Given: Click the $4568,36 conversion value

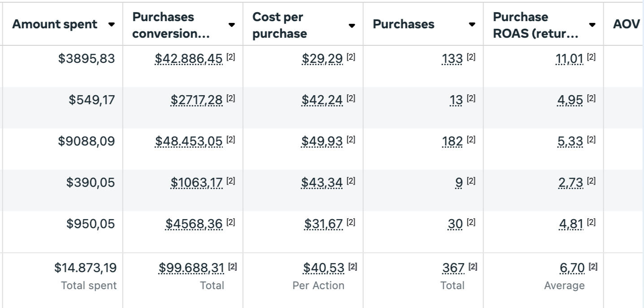Looking at the screenshot, I should [x=194, y=224].
